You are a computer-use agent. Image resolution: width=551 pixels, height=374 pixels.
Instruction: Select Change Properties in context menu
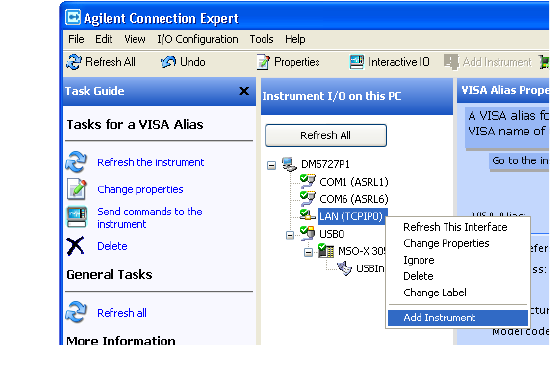pyautogui.click(x=446, y=243)
